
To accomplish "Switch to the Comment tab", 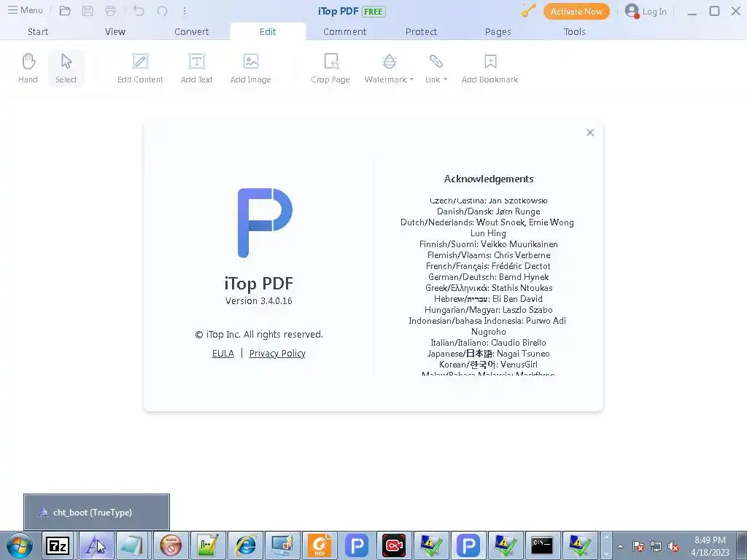I will (345, 32).
